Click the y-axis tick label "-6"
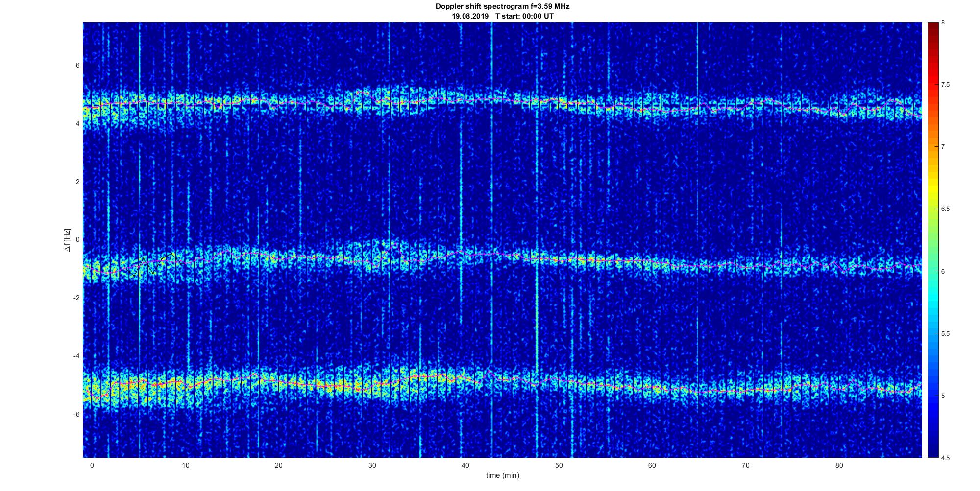Image resolution: width=980 pixels, height=491 pixels. point(76,414)
